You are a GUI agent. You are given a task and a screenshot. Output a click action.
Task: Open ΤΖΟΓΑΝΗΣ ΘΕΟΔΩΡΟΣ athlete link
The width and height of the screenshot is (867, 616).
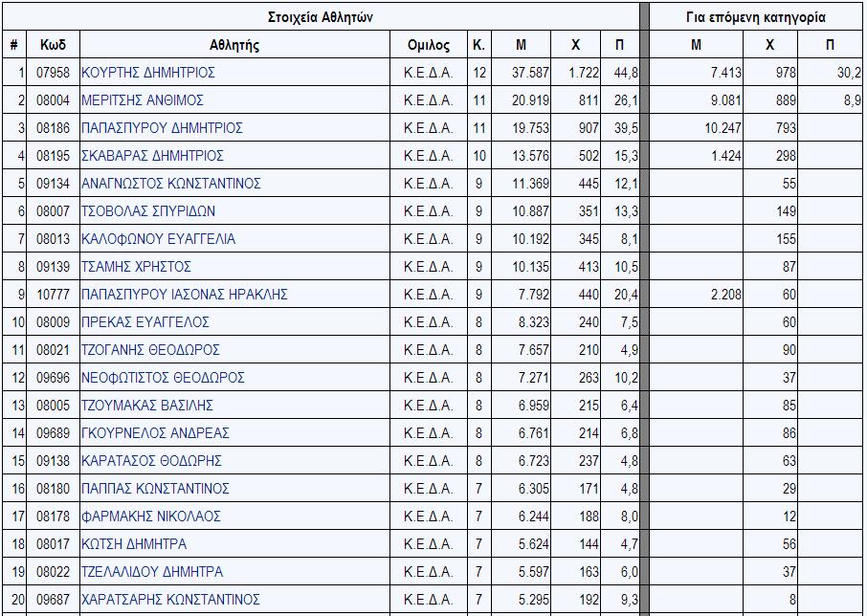point(151,350)
